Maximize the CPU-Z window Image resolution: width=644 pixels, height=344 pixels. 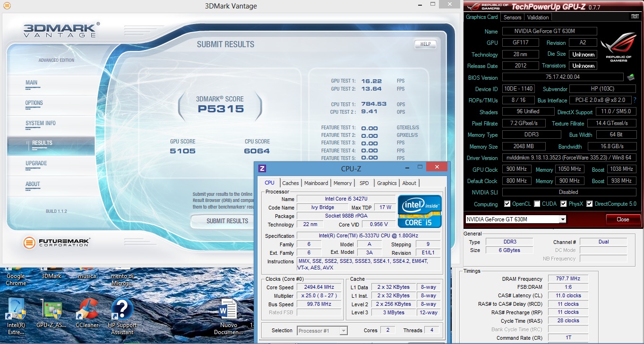(x=420, y=167)
